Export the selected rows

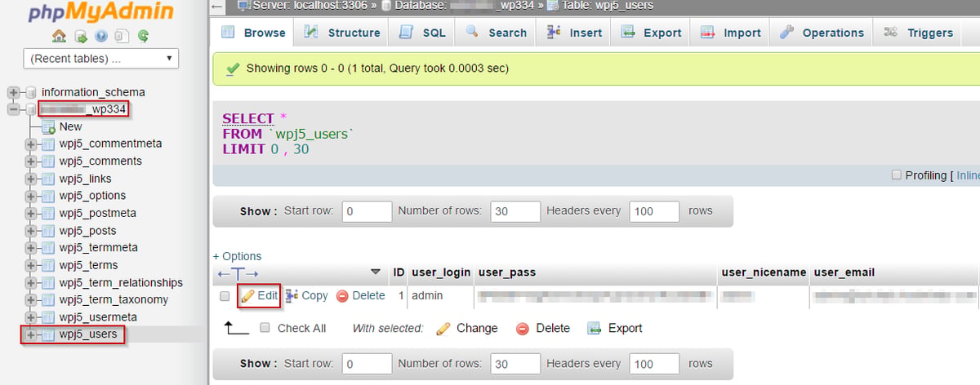(x=615, y=328)
